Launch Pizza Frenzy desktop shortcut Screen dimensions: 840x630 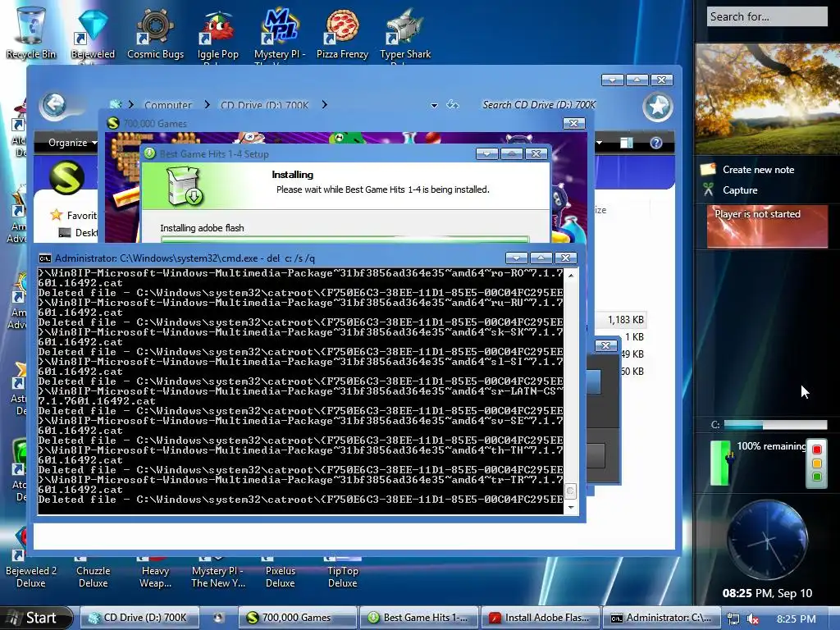pyautogui.click(x=342, y=33)
